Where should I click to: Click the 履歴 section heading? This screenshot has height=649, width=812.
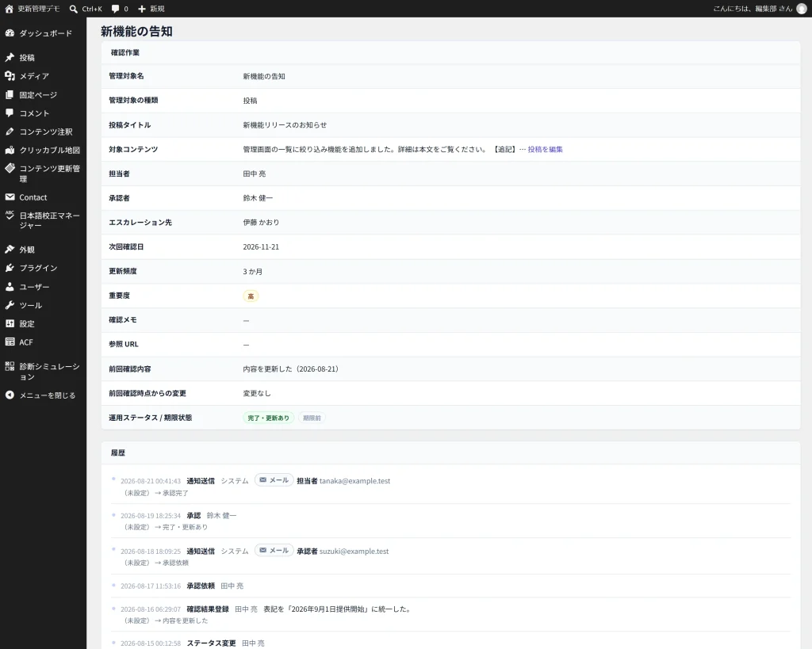(118, 452)
